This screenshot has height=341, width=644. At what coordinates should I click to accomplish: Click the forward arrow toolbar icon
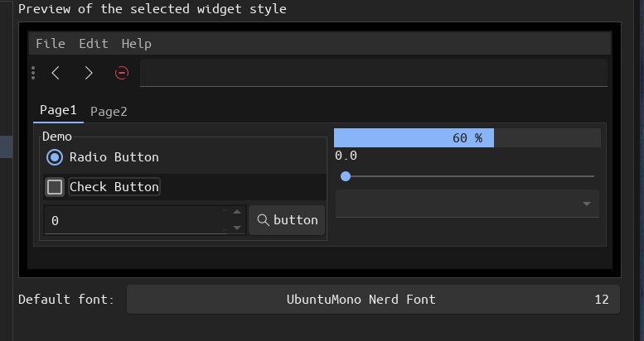point(89,73)
